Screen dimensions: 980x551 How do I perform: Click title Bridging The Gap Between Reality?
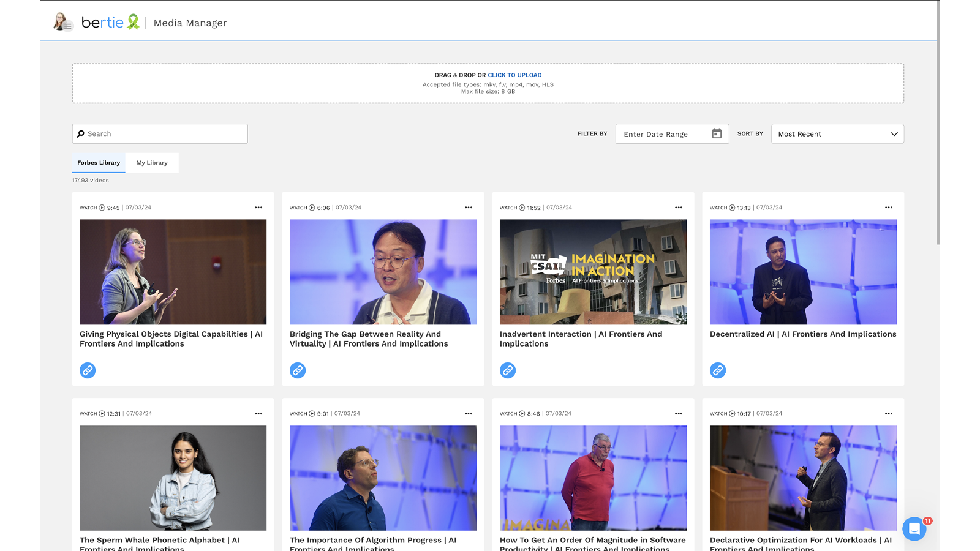coord(369,339)
